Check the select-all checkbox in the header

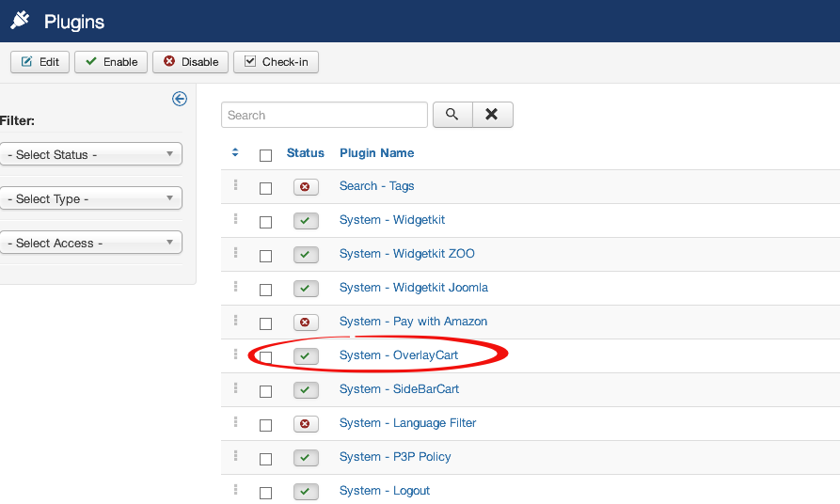click(265, 155)
